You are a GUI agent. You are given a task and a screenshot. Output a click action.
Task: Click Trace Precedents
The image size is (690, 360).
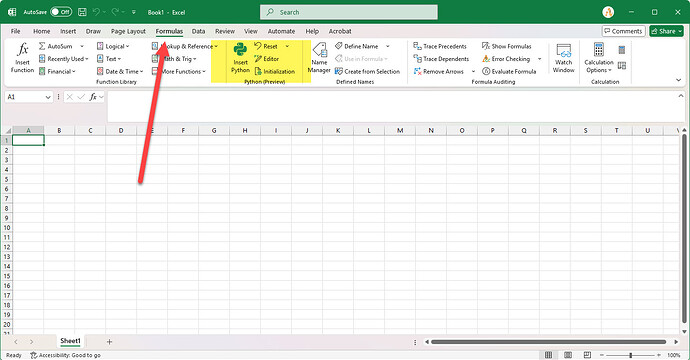(x=440, y=46)
